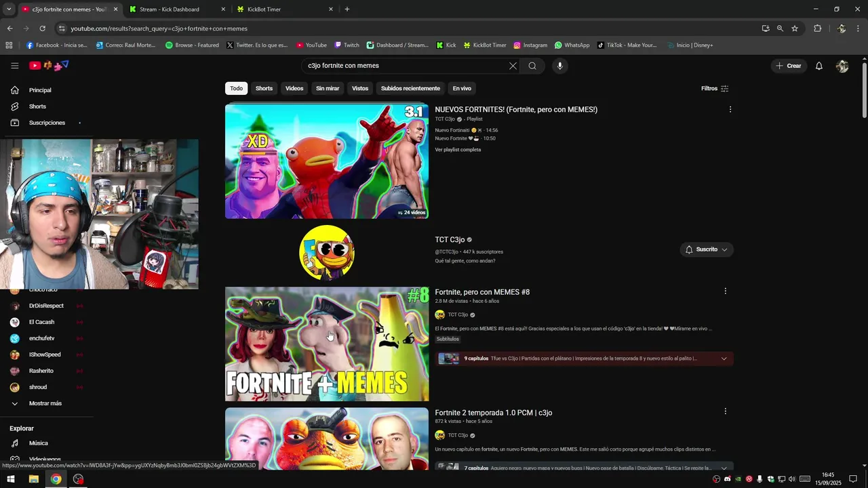The height and width of the screenshot is (488, 868).
Task: Open File Explorer from the taskbar
Action: [33, 479]
